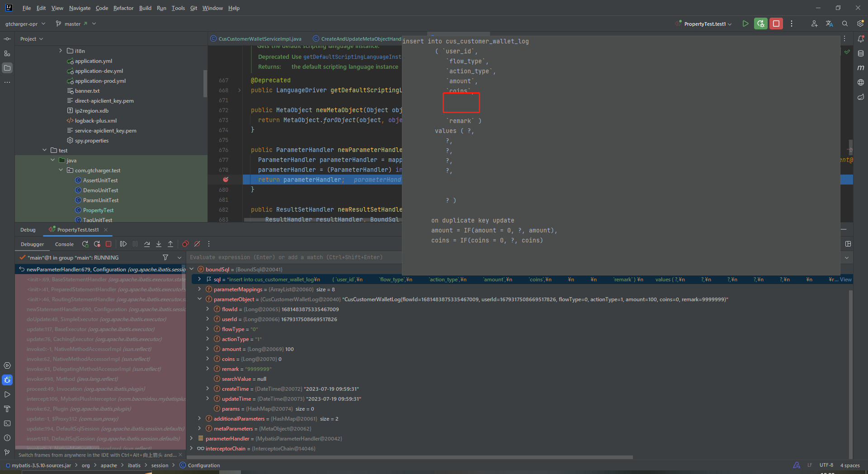The image size is (868, 474).
Task: Open the Database tool window icon
Action: (x=861, y=53)
